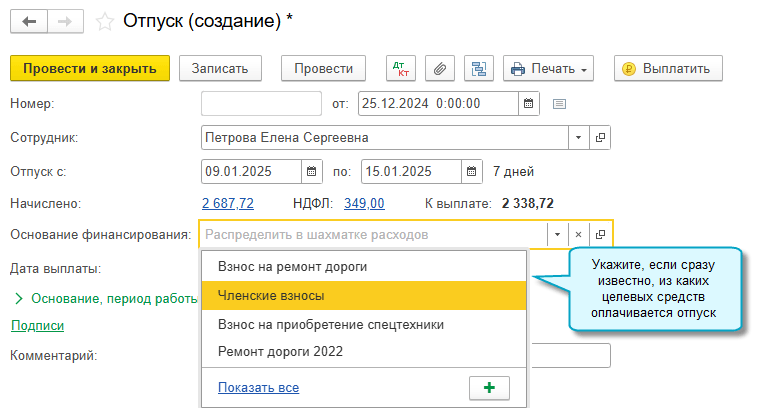Clear the Основание финансирования field

(x=578, y=234)
